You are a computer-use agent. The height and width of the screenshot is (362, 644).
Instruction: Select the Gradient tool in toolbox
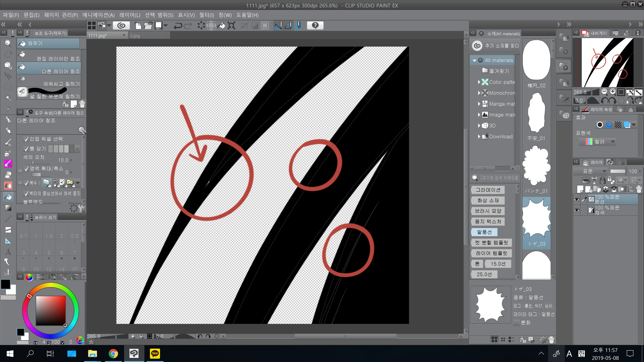coord(8,208)
